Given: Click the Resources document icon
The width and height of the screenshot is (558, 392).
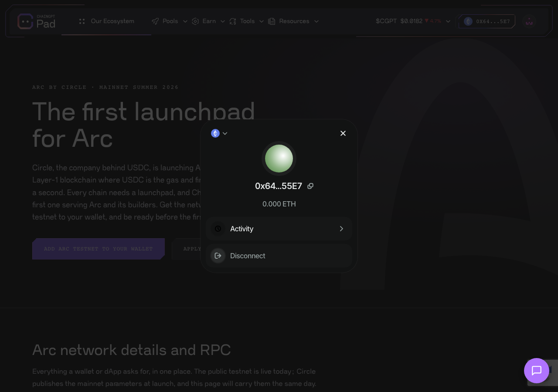Looking at the screenshot, I should tap(272, 21).
